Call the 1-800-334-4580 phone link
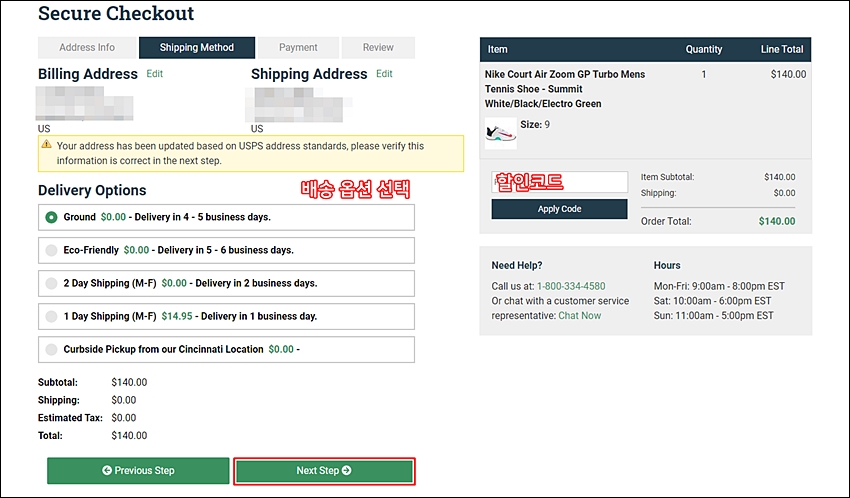This screenshot has width=850, height=498. (x=571, y=286)
